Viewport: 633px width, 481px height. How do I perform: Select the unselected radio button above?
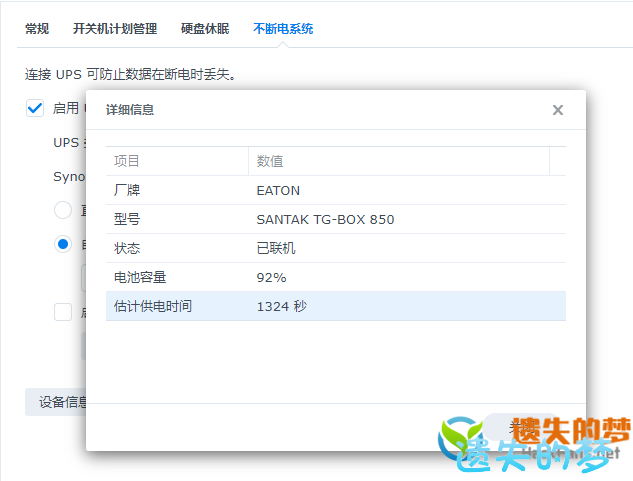point(63,210)
